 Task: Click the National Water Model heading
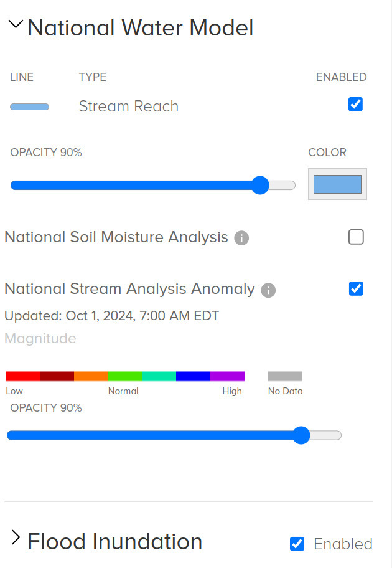point(140,28)
